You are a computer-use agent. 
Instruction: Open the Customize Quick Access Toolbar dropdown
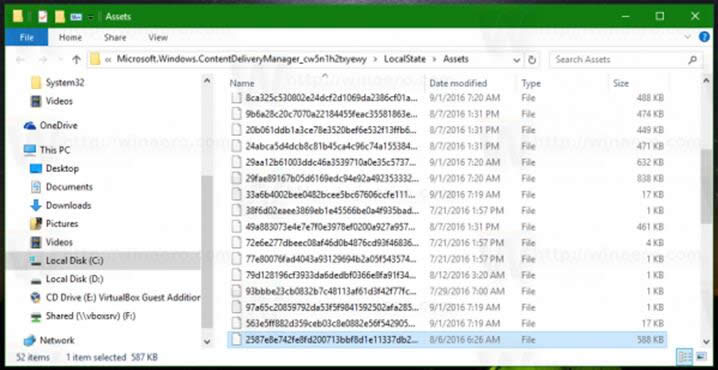point(91,17)
